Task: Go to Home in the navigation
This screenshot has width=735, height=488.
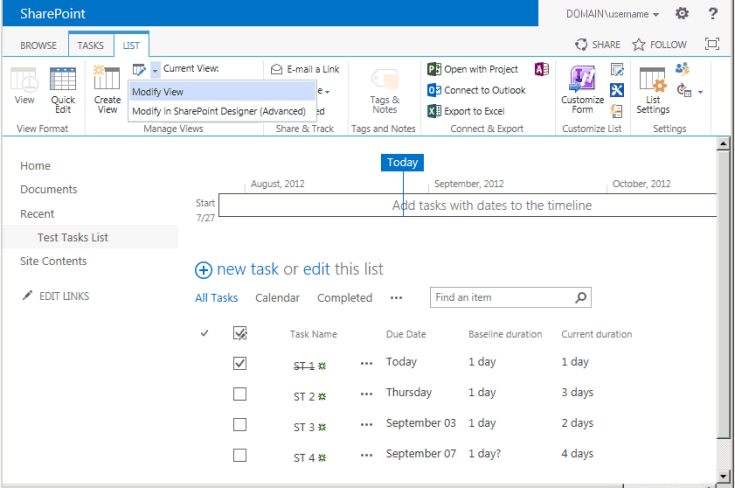Action: coord(35,166)
